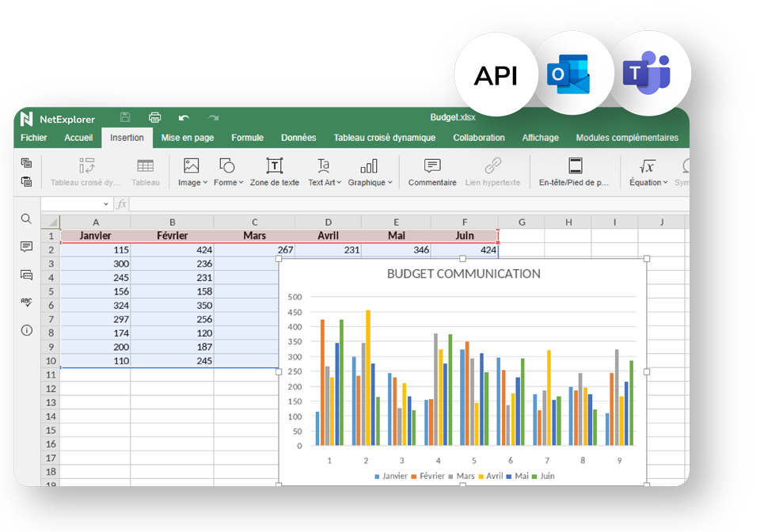Open the Affichage tab

[x=540, y=138]
